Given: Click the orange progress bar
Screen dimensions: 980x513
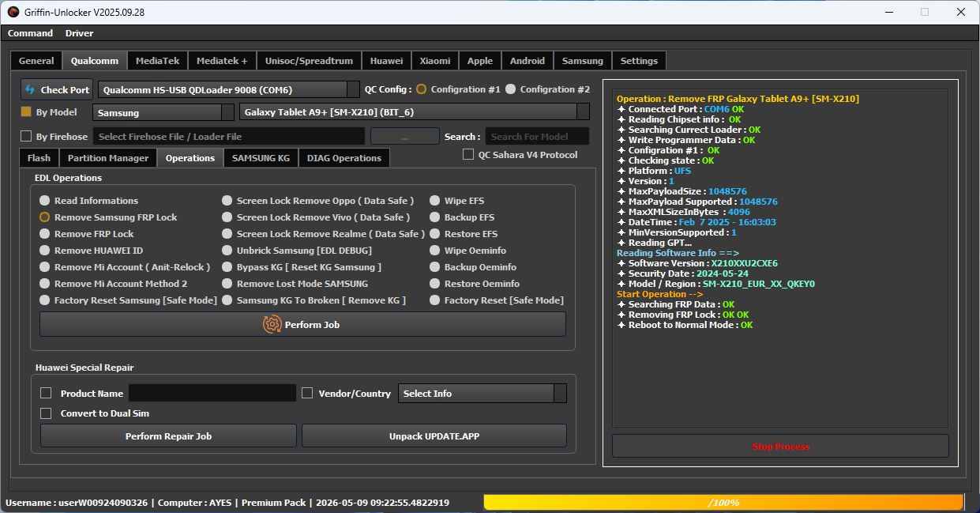Looking at the screenshot, I should pyautogui.click(x=723, y=502).
